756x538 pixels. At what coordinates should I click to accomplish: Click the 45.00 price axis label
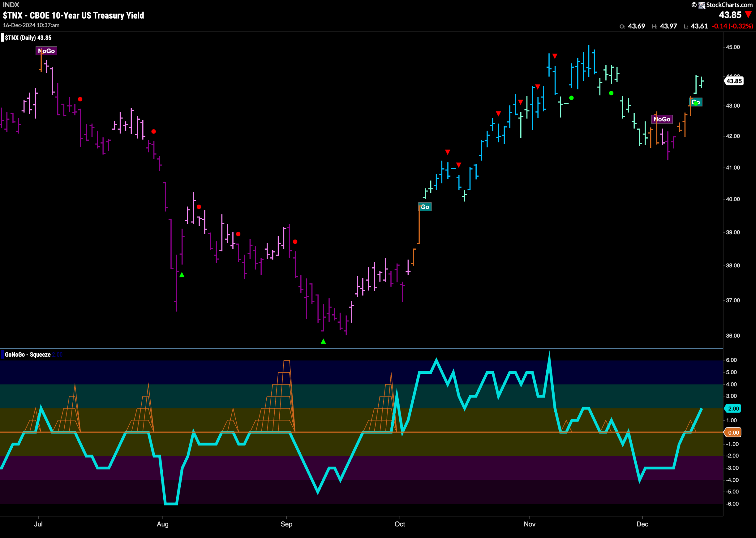tap(733, 47)
